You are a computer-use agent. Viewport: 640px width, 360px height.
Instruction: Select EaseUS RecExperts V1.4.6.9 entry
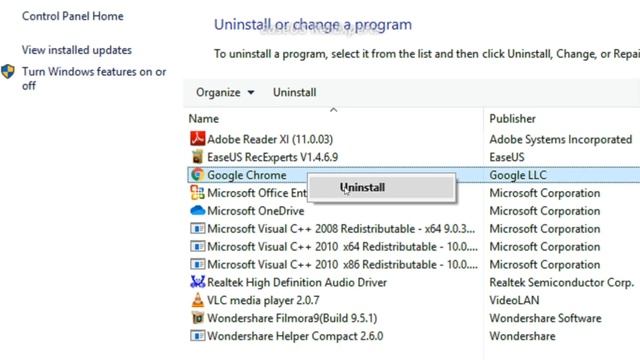273,157
